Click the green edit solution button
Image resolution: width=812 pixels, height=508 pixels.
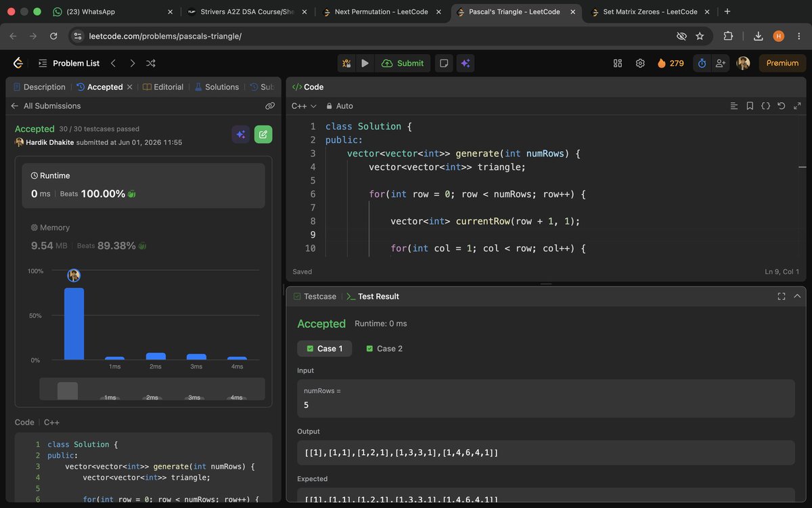[x=263, y=134]
